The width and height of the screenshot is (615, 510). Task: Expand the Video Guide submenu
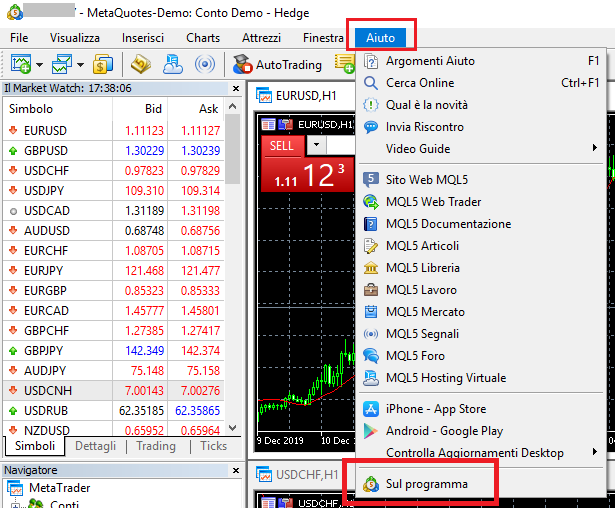(481, 149)
